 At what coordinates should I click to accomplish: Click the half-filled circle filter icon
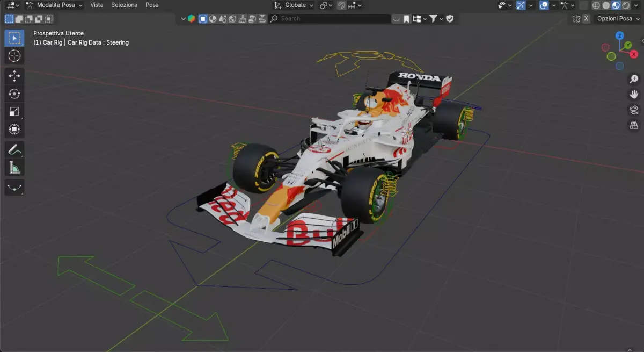[x=213, y=19]
